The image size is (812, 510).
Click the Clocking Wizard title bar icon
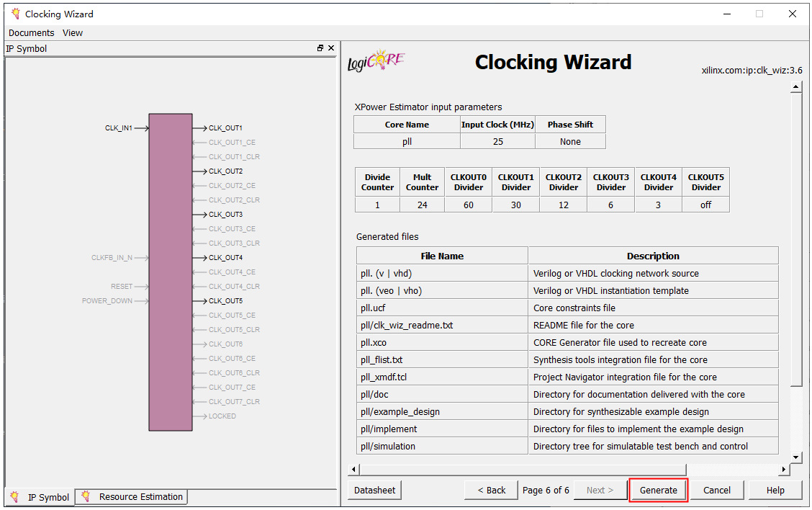[15, 14]
